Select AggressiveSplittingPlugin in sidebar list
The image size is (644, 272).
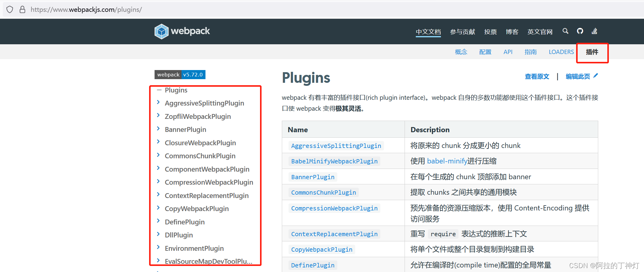[204, 103]
